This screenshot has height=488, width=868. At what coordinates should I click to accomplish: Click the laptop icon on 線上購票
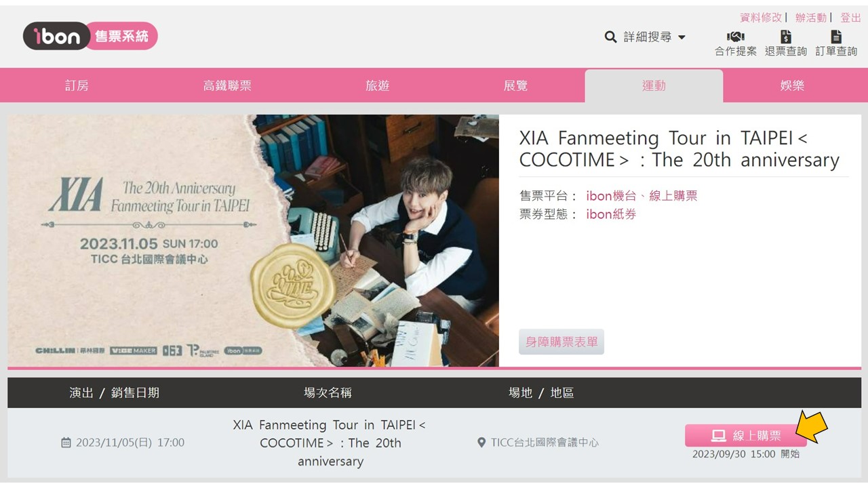[719, 436]
